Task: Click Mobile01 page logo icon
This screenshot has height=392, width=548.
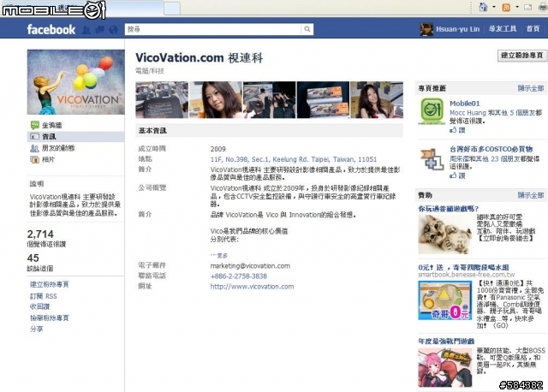Action: click(432, 111)
